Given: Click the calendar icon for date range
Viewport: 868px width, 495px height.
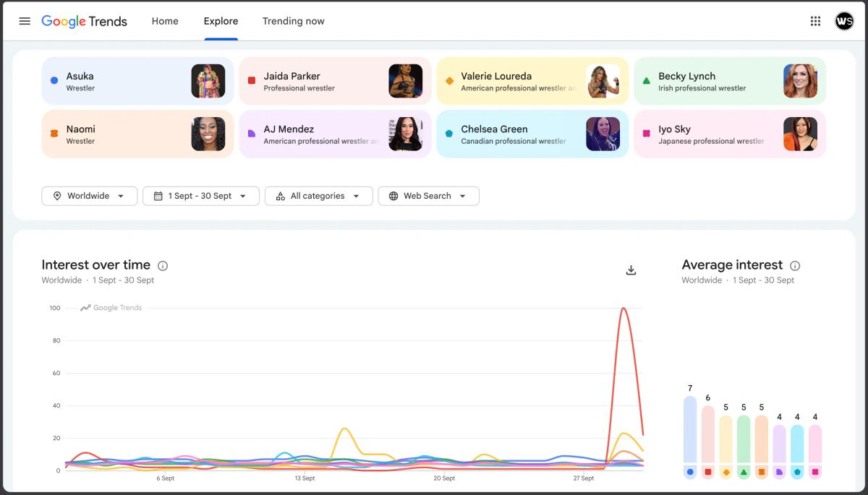Looking at the screenshot, I should click(158, 196).
